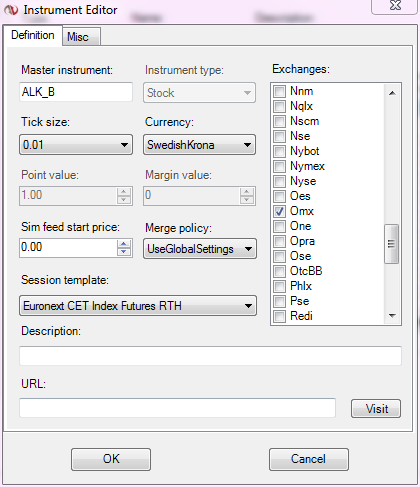Click Sim feed start price down arrow
Screen dimensions: 420x487
tap(124, 252)
